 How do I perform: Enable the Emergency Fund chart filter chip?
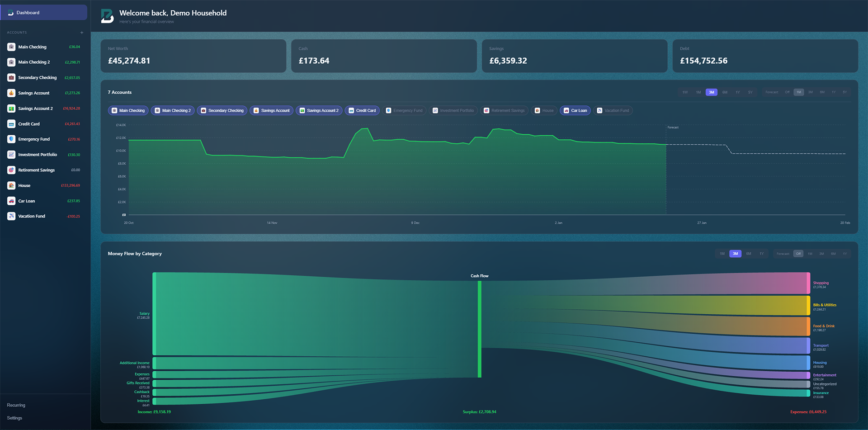[404, 110]
